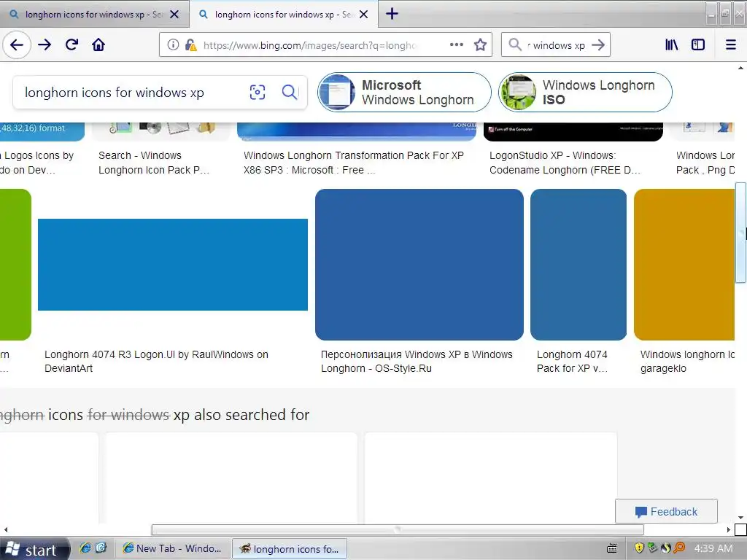747x560 pixels.
Task: Run the Bing search magnifier button
Action: (289, 92)
